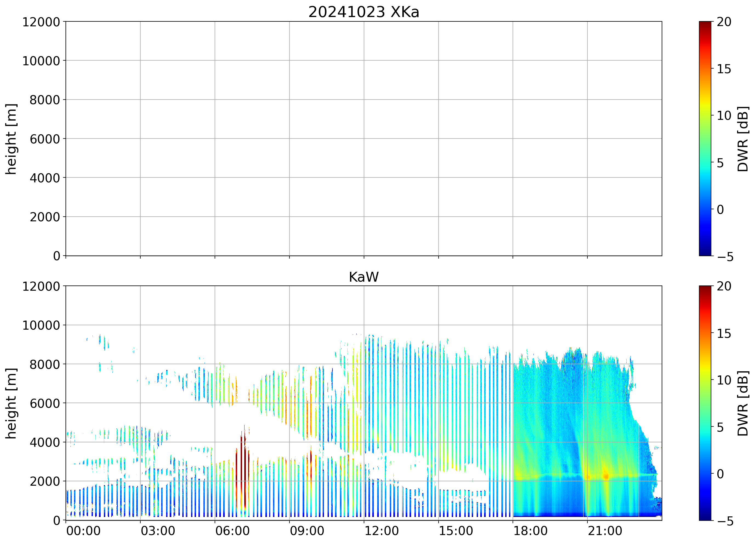This screenshot has width=756, height=543.
Task: Click the top colorbar's 15 tick label
Action: click(724, 69)
